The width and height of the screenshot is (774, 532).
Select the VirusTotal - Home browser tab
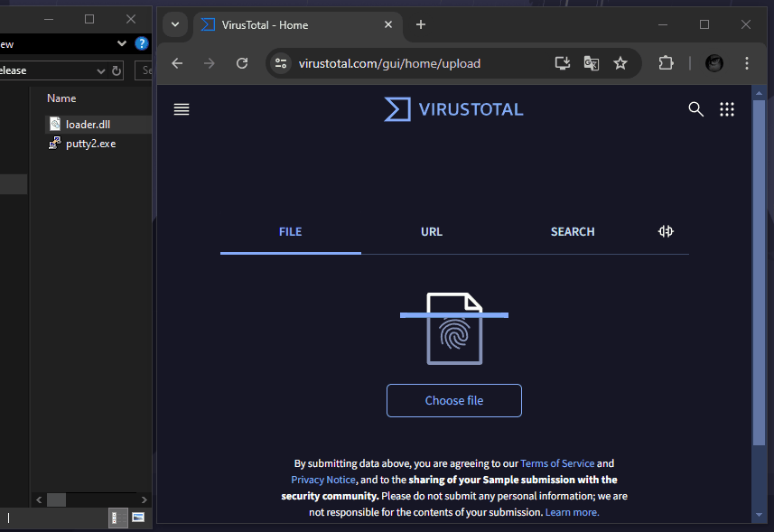(298, 25)
